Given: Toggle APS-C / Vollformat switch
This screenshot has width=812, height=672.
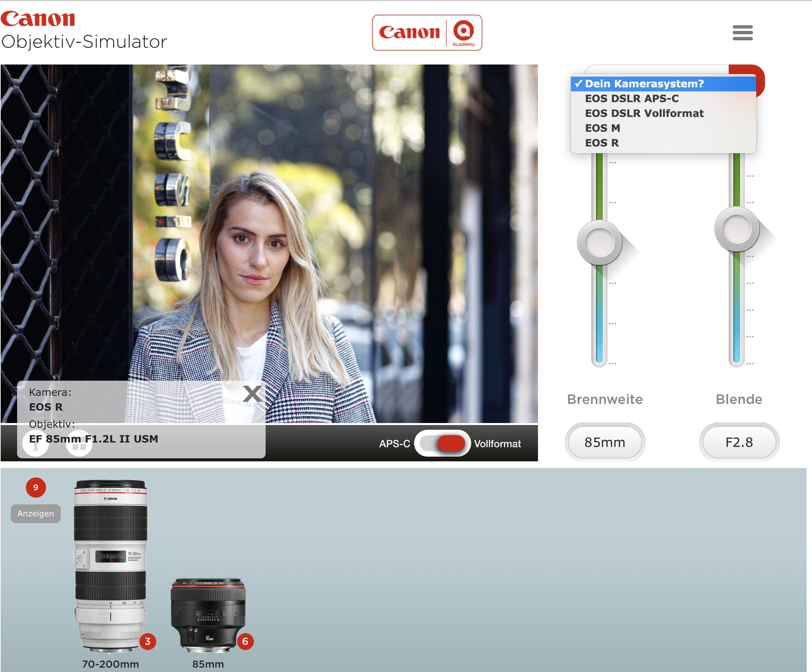Looking at the screenshot, I should pos(442,444).
